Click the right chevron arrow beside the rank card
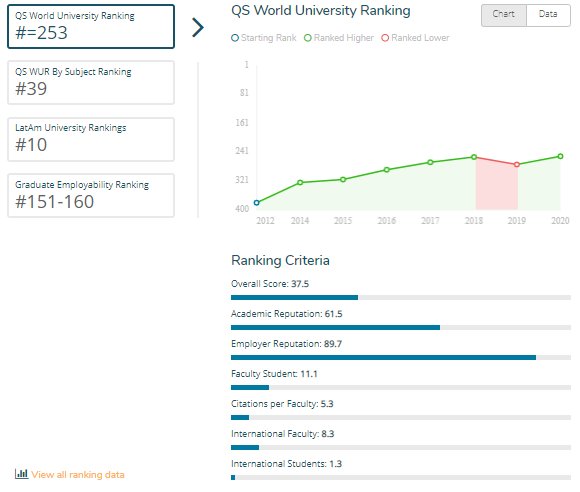Image resolution: width=580 pixels, height=492 pixels. pos(198,28)
